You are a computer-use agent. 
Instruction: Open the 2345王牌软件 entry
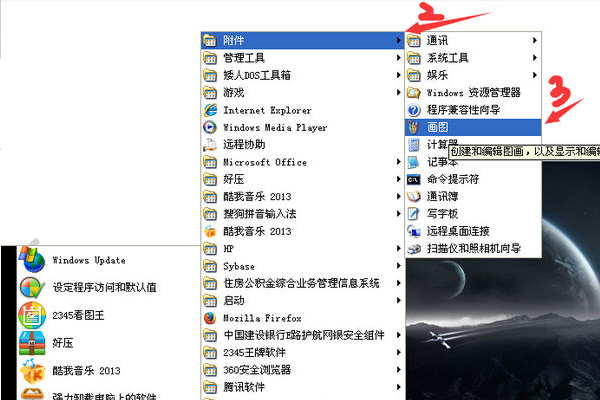[x=302, y=353]
